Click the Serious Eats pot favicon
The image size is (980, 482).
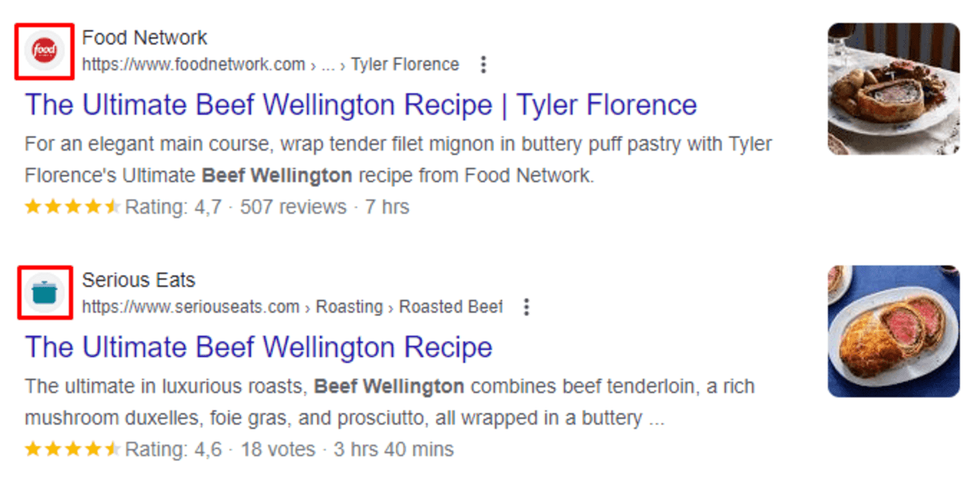coord(44,293)
